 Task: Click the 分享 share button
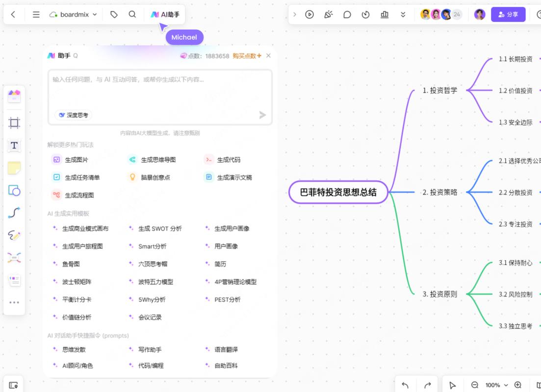point(508,15)
